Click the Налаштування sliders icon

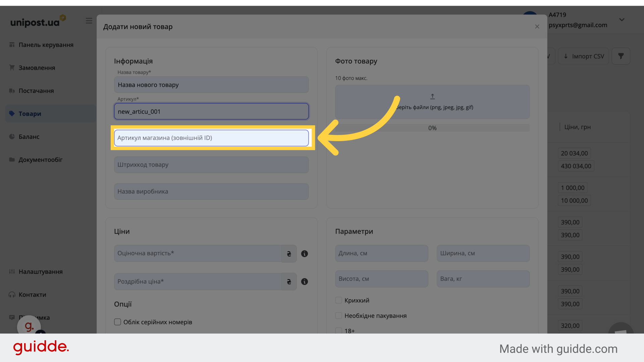pyautogui.click(x=12, y=271)
